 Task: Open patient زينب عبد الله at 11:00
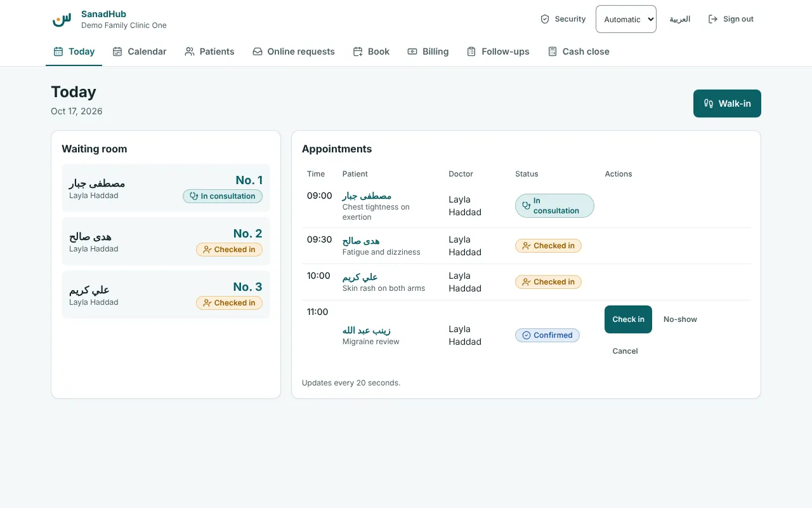coord(367,330)
